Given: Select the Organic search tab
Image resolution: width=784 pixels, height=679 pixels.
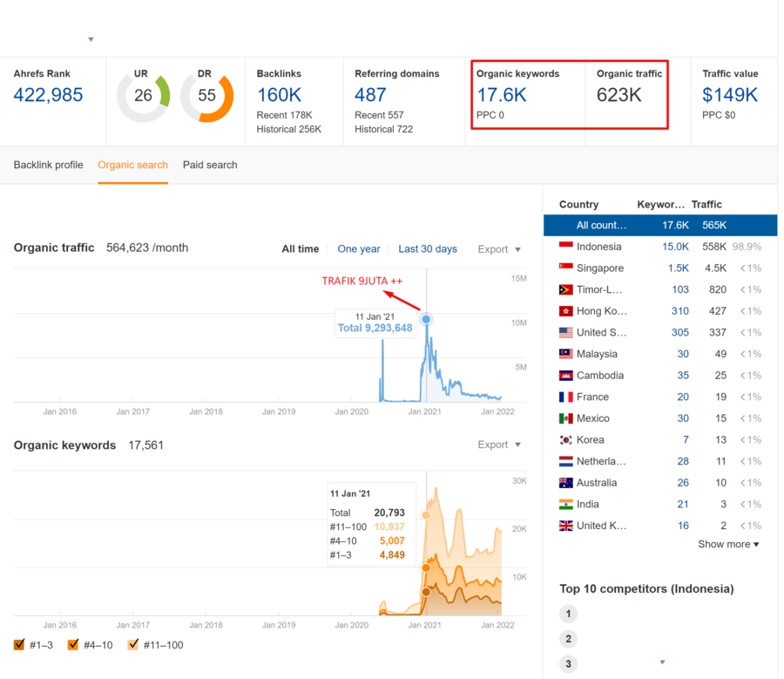Looking at the screenshot, I should pyautogui.click(x=133, y=165).
